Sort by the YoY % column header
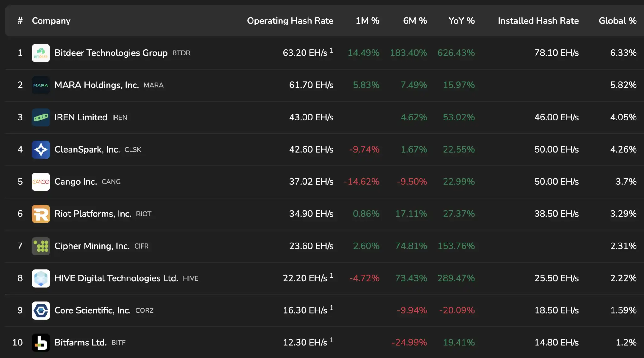This screenshot has height=358, width=644. coord(461,21)
